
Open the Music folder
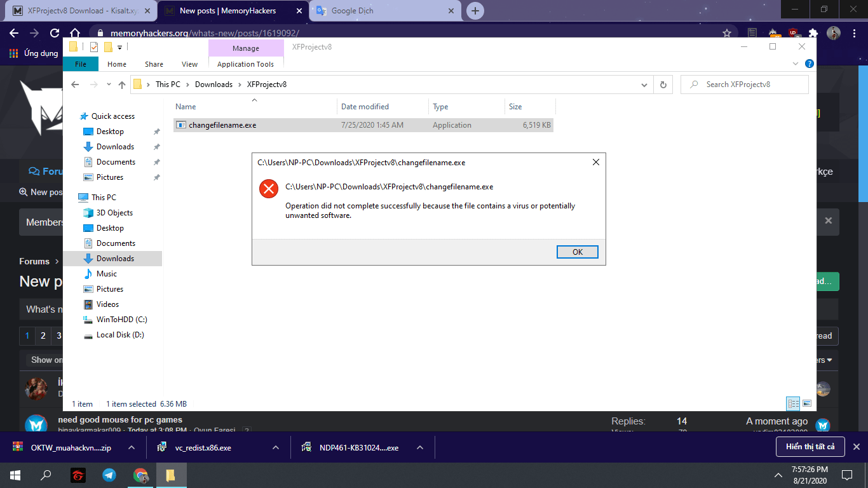point(106,274)
